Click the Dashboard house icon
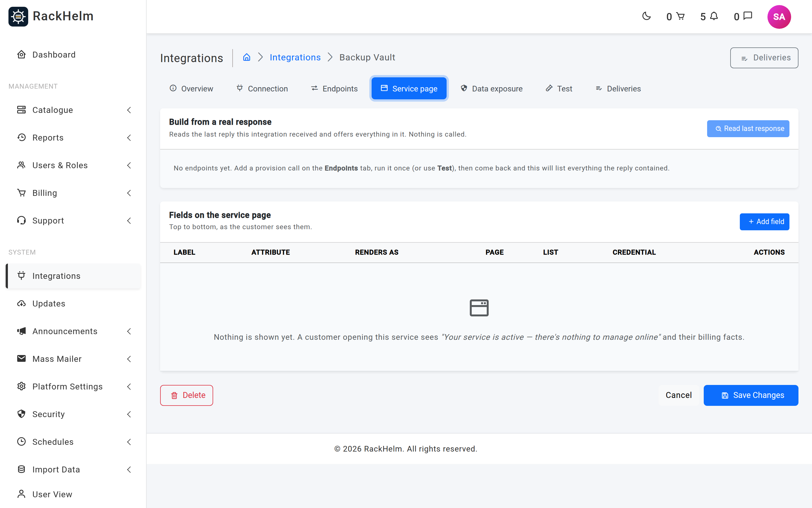This screenshot has height=508, width=812. (21, 54)
